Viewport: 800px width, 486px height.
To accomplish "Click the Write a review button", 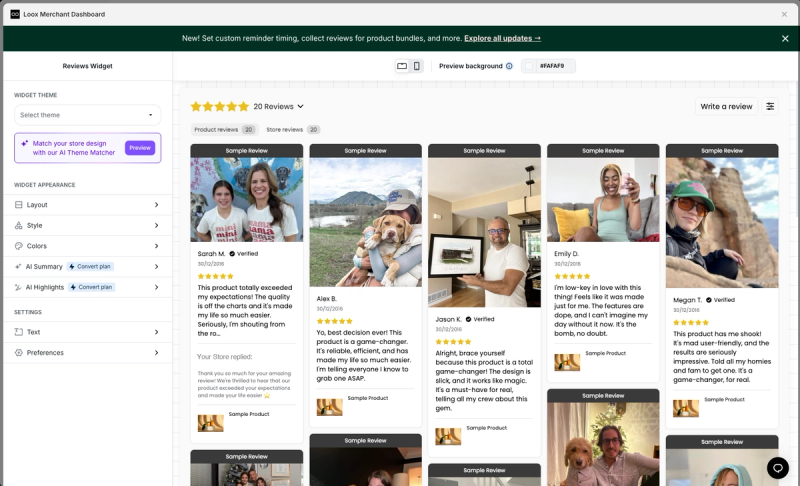I will pyautogui.click(x=726, y=106).
